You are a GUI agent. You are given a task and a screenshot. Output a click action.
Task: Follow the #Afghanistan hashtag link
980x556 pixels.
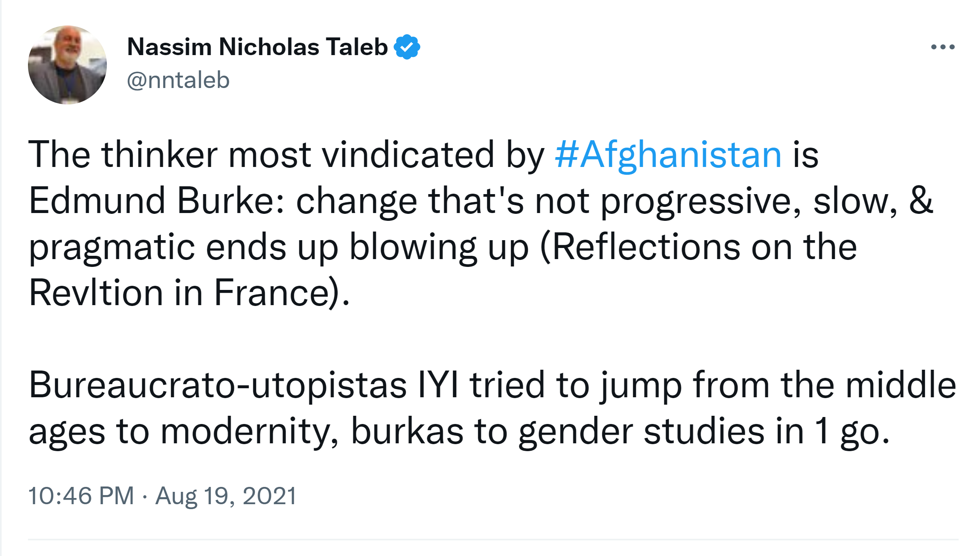click(668, 155)
